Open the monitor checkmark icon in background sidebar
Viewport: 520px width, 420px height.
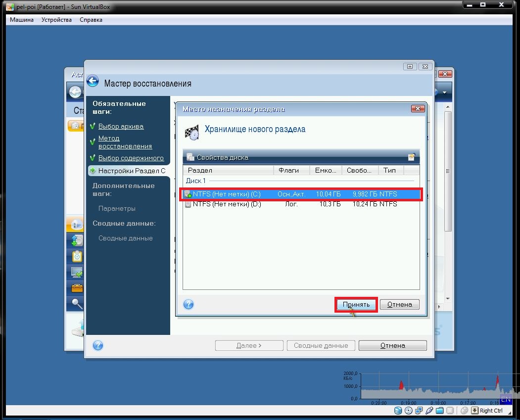(77, 273)
